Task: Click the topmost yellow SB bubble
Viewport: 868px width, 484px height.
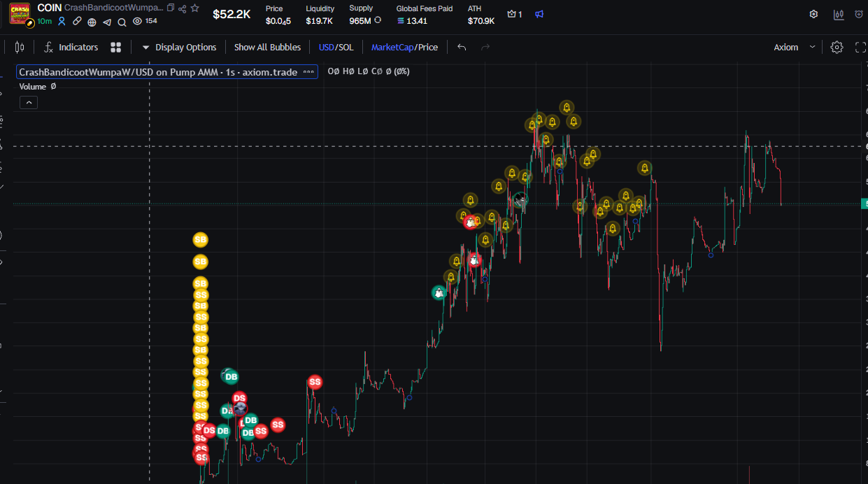Action: pyautogui.click(x=201, y=240)
